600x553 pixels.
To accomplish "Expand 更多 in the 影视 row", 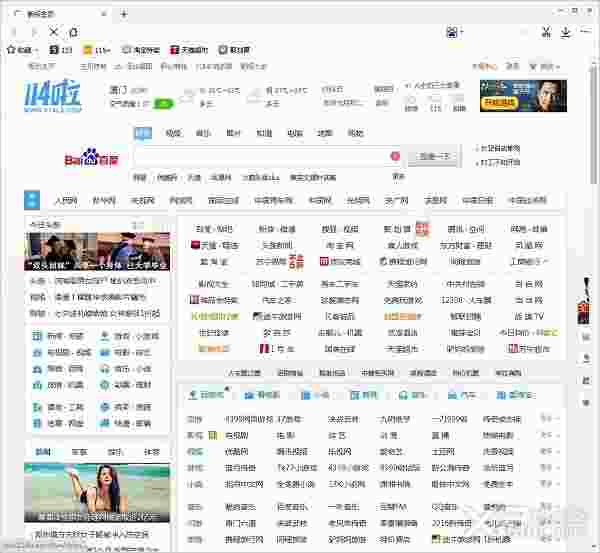I will tap(549, 436).
